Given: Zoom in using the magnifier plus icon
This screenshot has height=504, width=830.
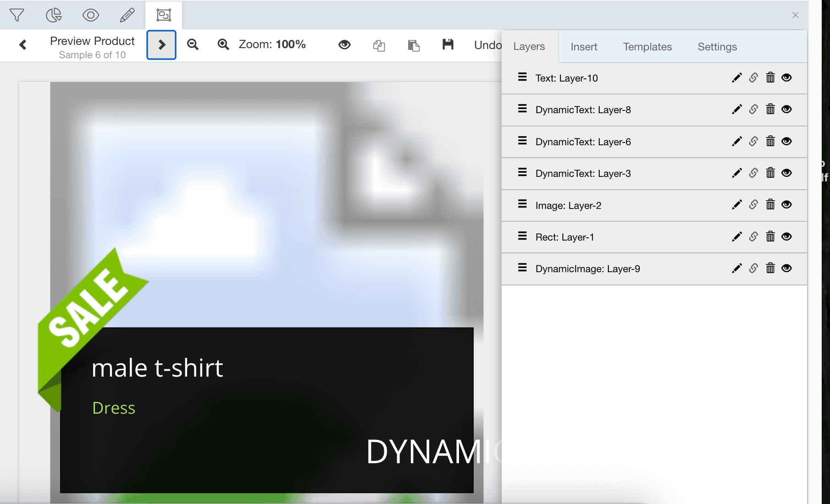Looking at the screenshot, I should click(223, 44).
